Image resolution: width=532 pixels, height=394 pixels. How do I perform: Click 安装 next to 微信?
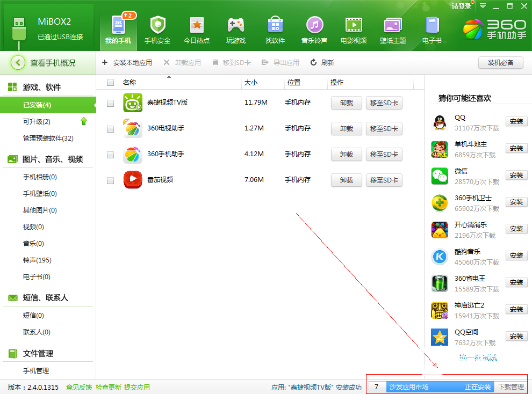(x=516, y=175)
